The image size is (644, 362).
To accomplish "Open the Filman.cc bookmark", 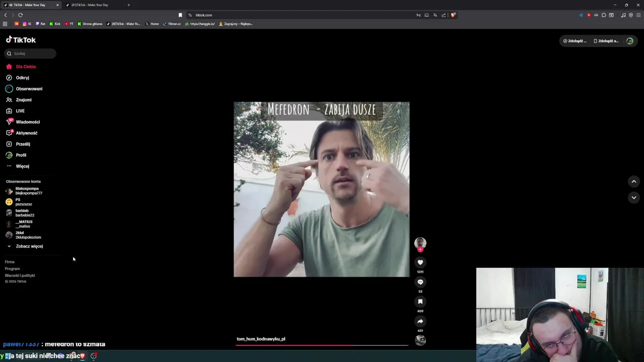I will 172,24.
